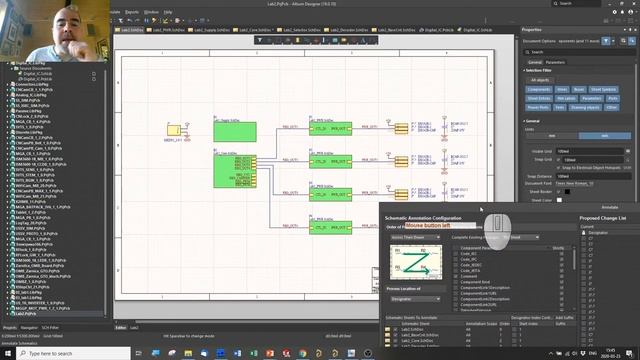Switch to the Parameters tab in Properties

click(556, 62)
